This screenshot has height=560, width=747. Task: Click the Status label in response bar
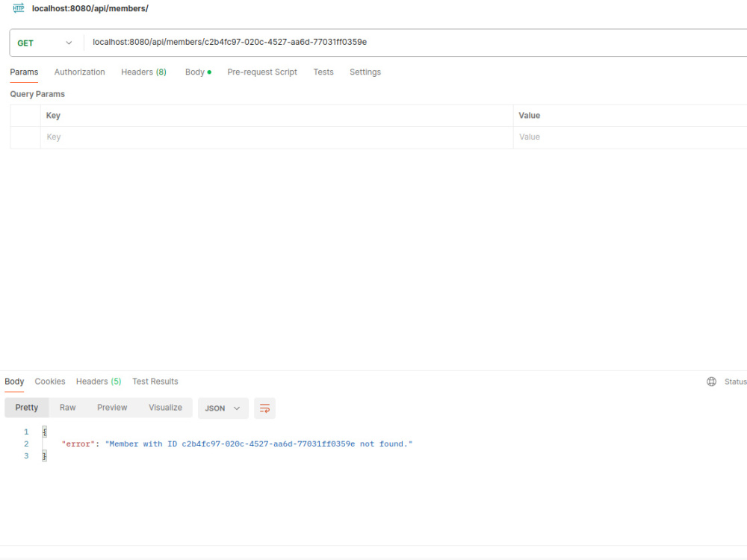(736, 382)
